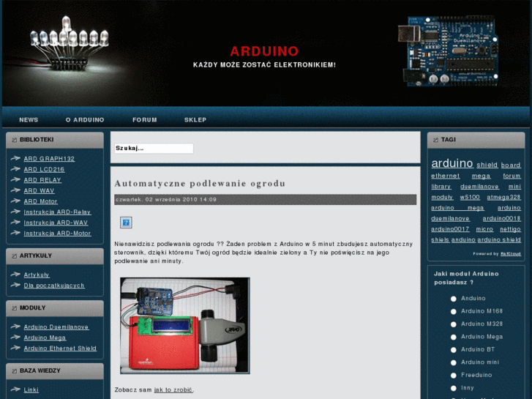Viewport: 532px width, 399px height.
Task: Click the TAGI panel header icon
Action: click(435, 140)
